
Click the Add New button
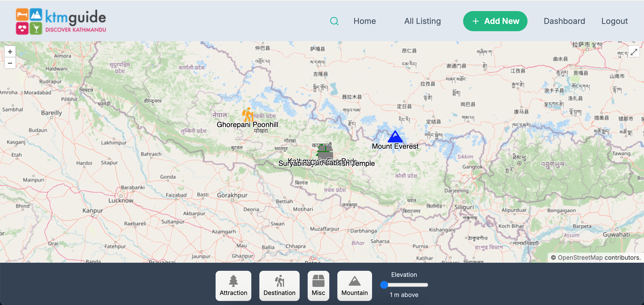pyautogui.click(x=495, y=21)
